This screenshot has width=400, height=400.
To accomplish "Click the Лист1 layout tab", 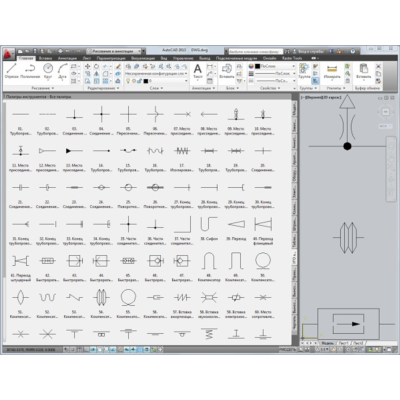I will click(x=343, y=343).
